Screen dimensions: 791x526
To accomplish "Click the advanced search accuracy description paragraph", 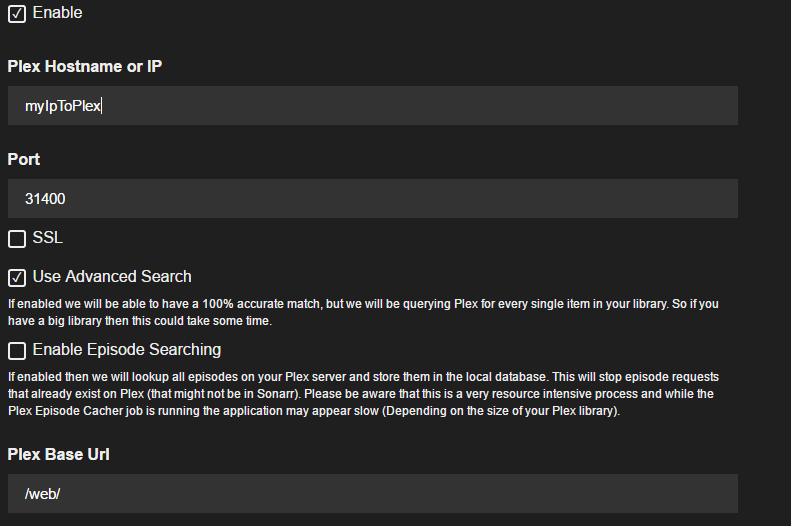I will click(363, 312).
